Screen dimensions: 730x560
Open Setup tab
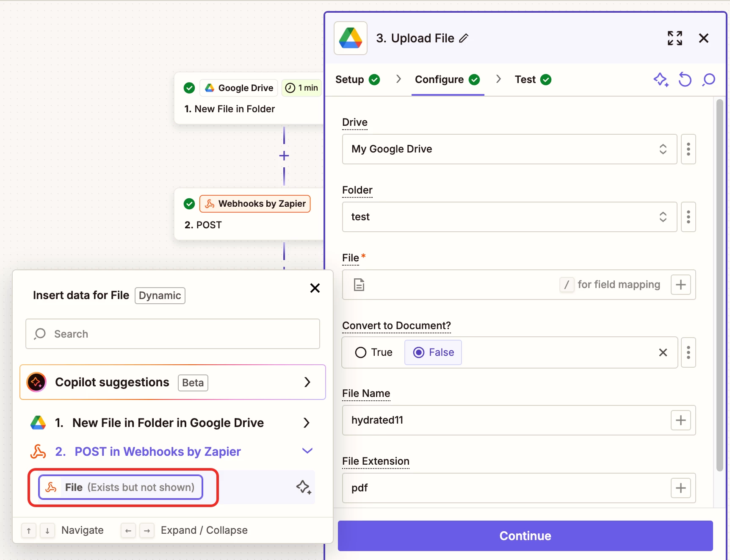pos(357,80)
